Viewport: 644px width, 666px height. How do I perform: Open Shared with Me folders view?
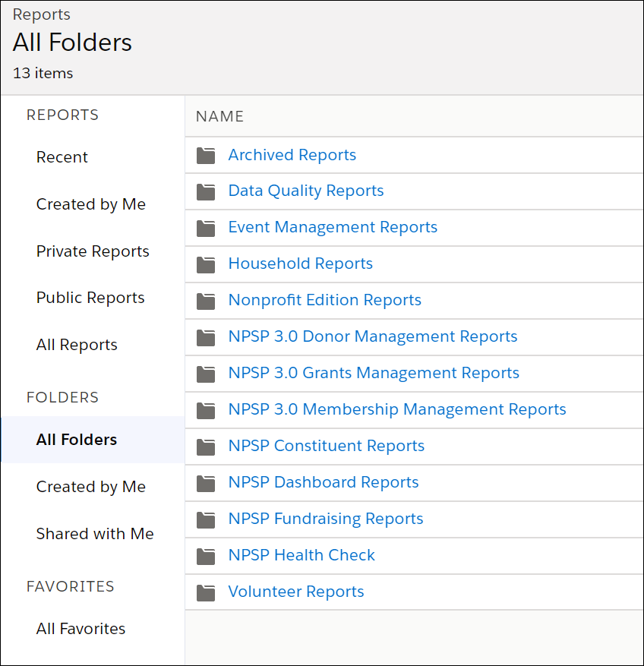coord(94,534)
